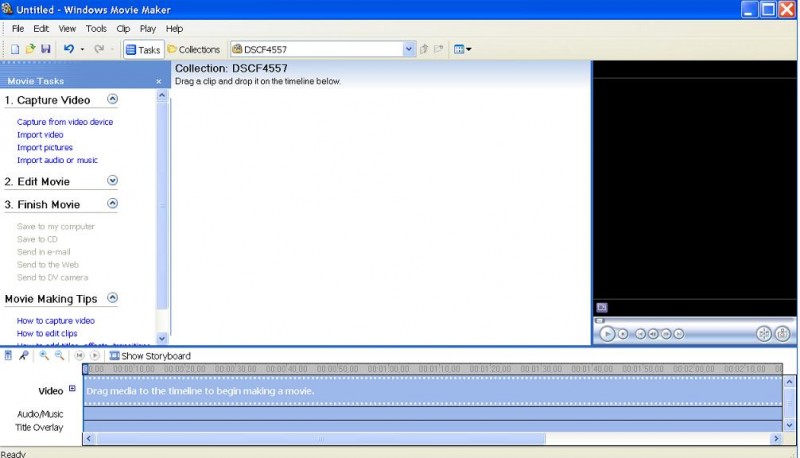Open the Help menu
This screenshot has height=458, width=800.
(174, 29)
